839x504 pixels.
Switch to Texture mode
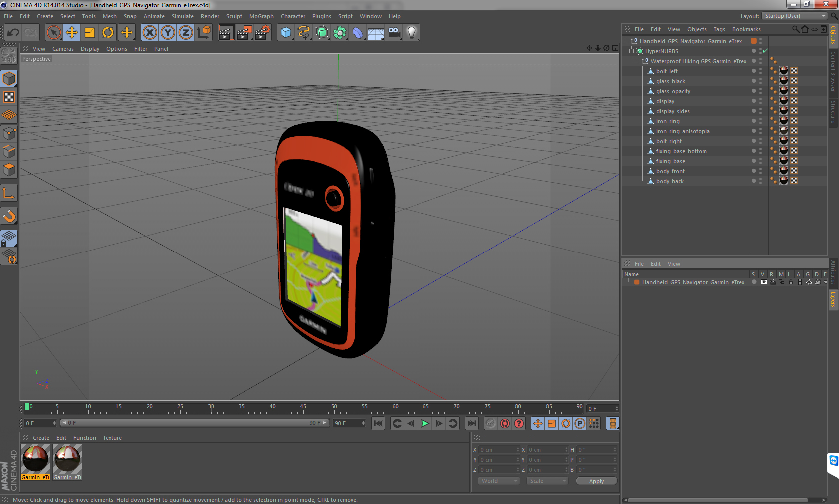pos(9,97)
